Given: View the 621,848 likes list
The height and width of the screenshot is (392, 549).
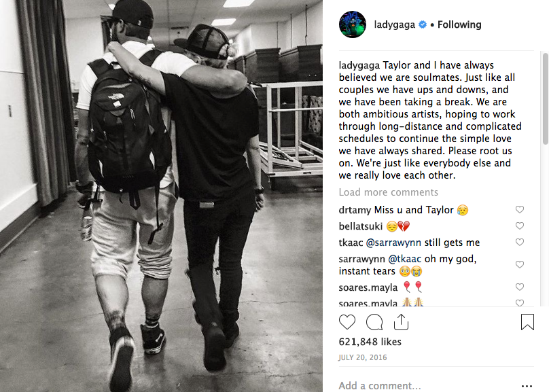Looking at the screenshot, I should tap(370, 342).
